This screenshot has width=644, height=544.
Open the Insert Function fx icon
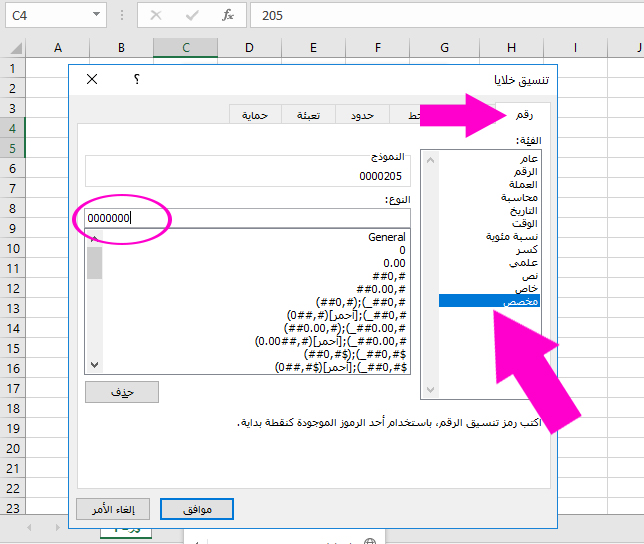[228, 16]
